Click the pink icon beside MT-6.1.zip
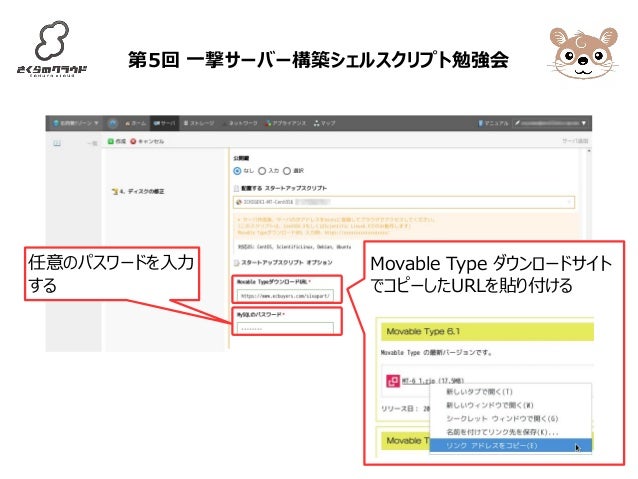Image resolution: width=638 pixels, height=479 pixels. pyautogui.click(x=393, y=381)
